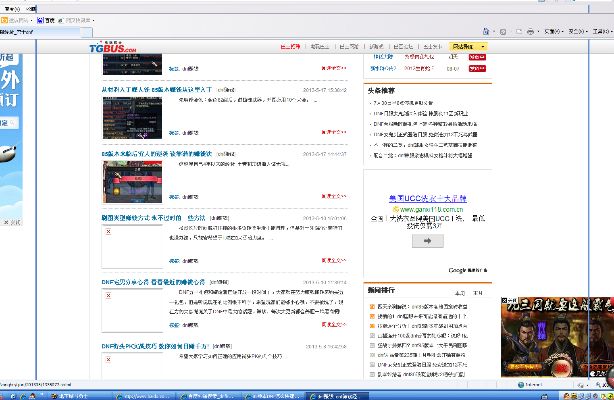Click the gray arrow button in ad box
Screen dimensions: 614x400
pyautogui.click(x=428, y=241)
